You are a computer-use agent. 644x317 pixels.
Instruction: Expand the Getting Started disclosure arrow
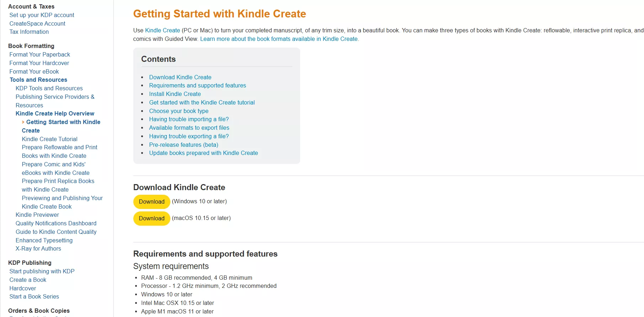tap(24, 122)
